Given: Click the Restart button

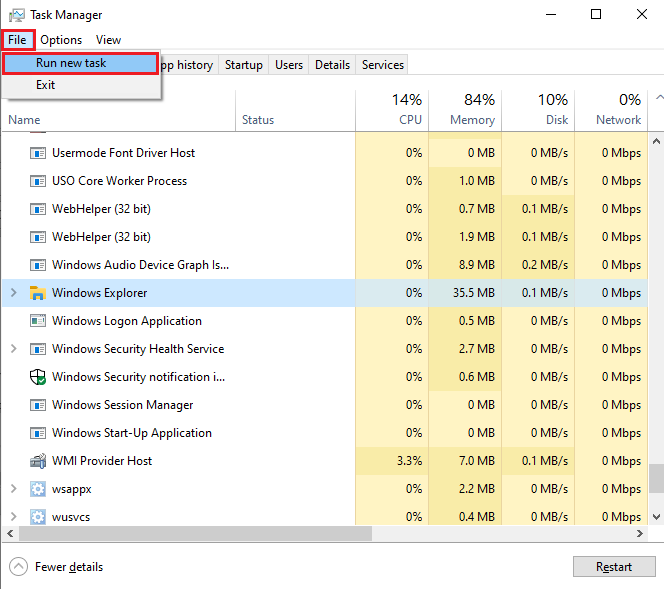Looking at the screenshot, I should pos(614,567).
